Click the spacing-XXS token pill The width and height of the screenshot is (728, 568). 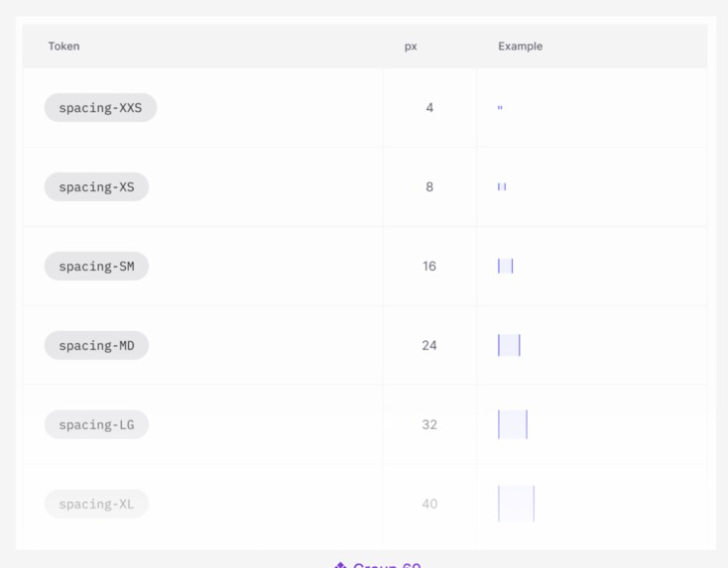101,108
